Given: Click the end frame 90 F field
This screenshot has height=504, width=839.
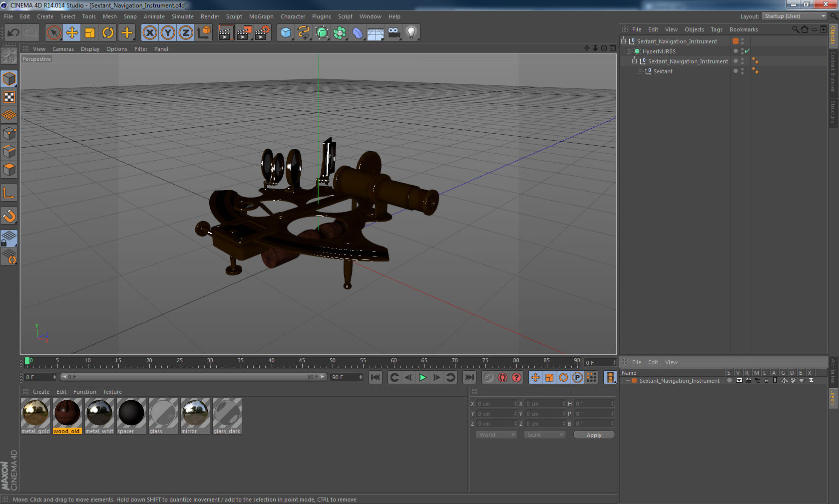Looking at the screenshot, I should click(x=347, y=377).
